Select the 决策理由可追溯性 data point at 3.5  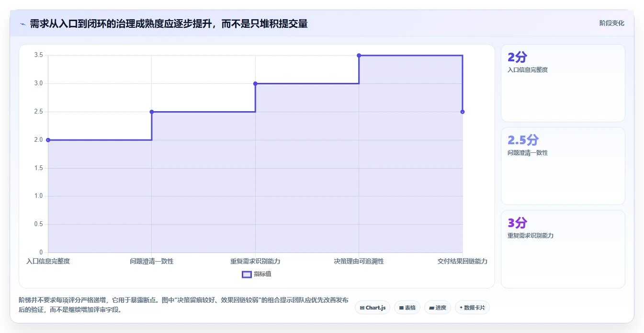coord(359,56)
